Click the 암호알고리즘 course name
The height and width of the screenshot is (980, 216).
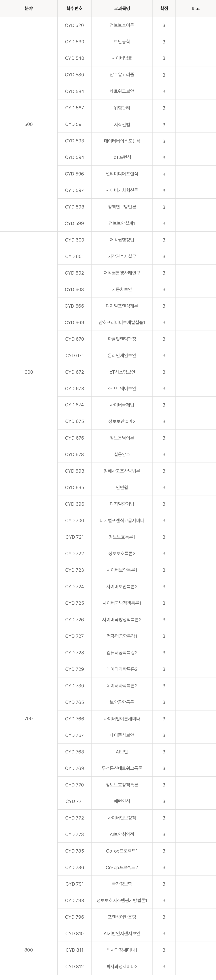pos(122,75)
